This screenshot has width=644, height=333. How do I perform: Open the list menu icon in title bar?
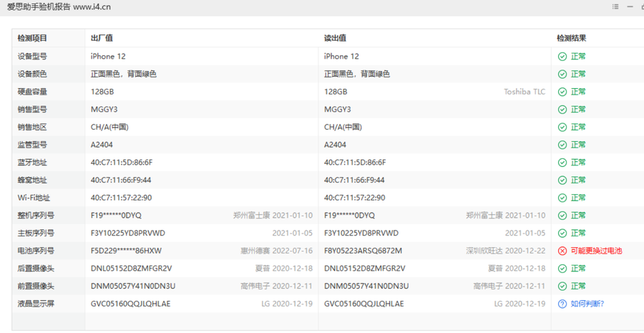pos(615,6)
